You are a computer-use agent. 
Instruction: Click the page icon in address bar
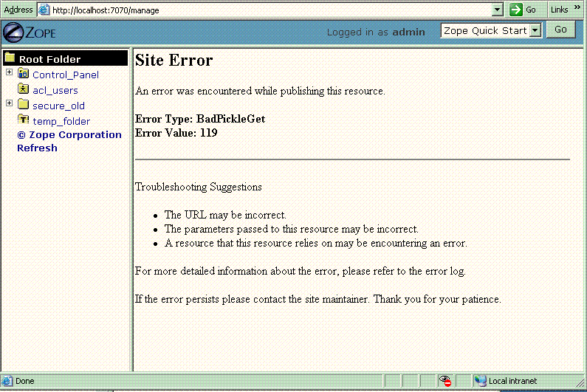(x=44, y=10)
